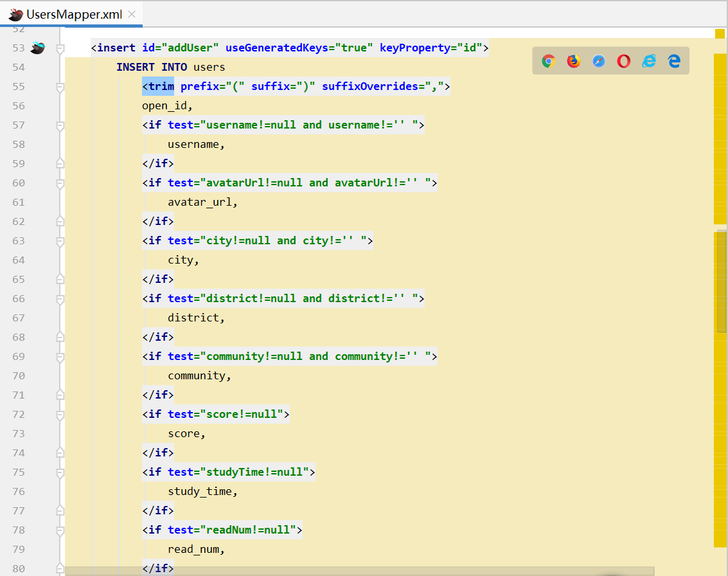728x576 pixels.
Task: Click fold end marker on line 62
Action: 60,221
